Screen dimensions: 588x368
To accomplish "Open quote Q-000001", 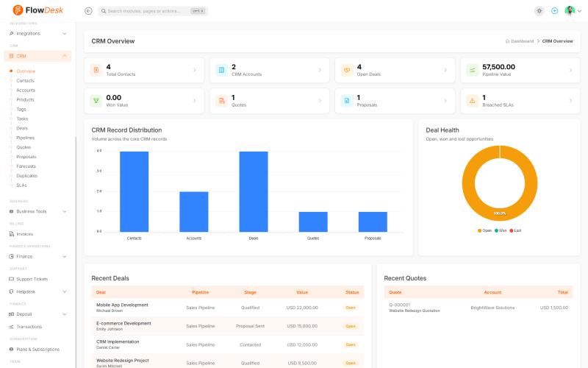I will click(400, 305).
